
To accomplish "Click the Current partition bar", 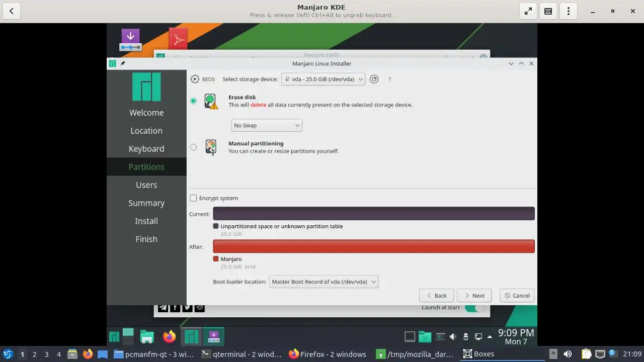I will click(x=374, y=214).
